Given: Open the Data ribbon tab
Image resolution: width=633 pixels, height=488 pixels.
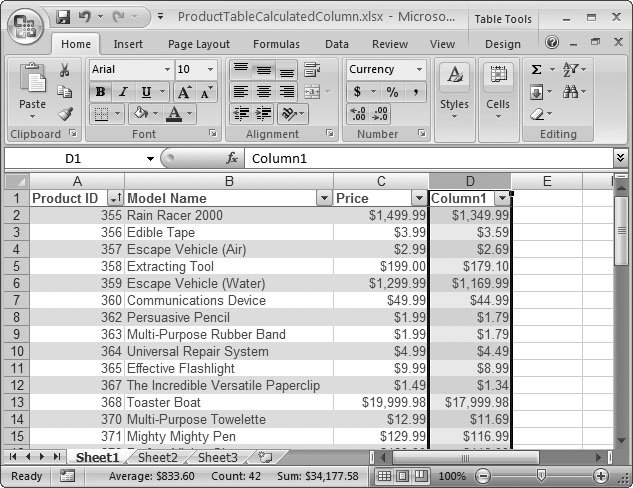Looking at the screenshot, I should [337, 44].
